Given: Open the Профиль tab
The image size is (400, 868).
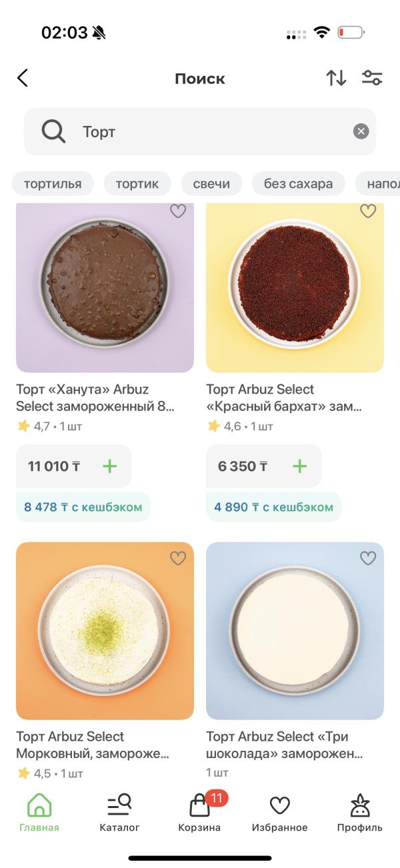Looking at the screenshot, I should click(x=360, y=813).
